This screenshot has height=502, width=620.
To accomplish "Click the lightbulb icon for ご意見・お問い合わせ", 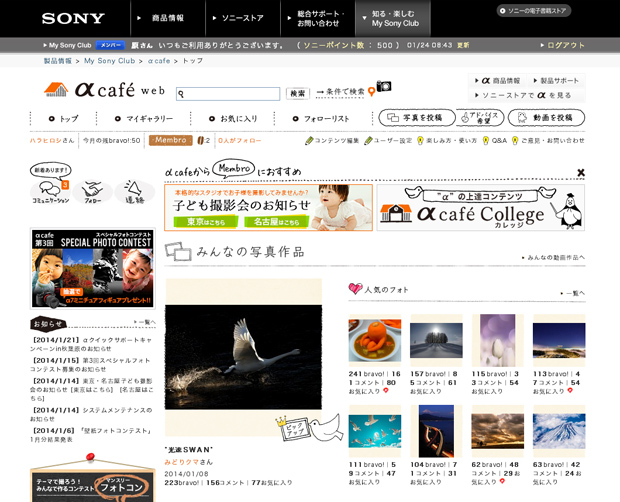I will click(x=515, y=140).
